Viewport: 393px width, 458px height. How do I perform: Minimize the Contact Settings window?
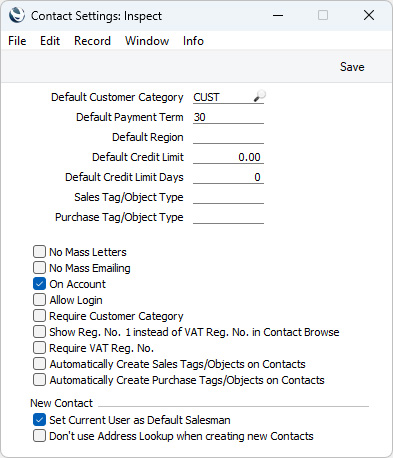click(x=278, y=15)
